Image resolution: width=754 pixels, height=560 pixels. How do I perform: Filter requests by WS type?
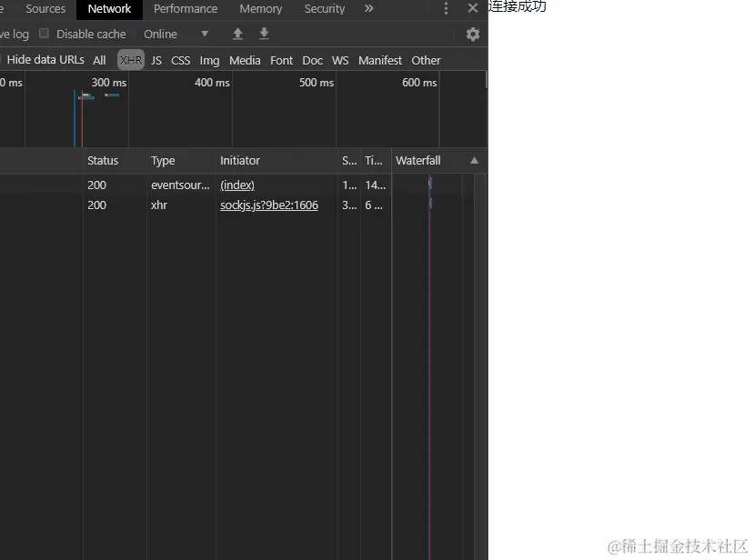coord(340,60)
